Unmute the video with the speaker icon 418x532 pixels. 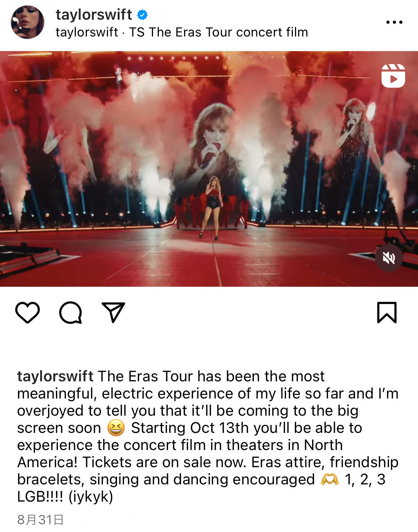click(x=389, y=258)
